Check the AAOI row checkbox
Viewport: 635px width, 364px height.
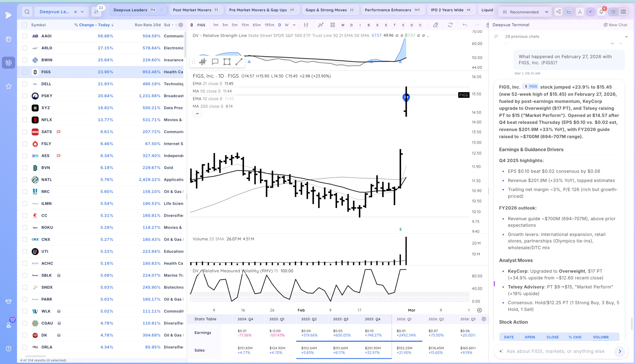[25, 36]
